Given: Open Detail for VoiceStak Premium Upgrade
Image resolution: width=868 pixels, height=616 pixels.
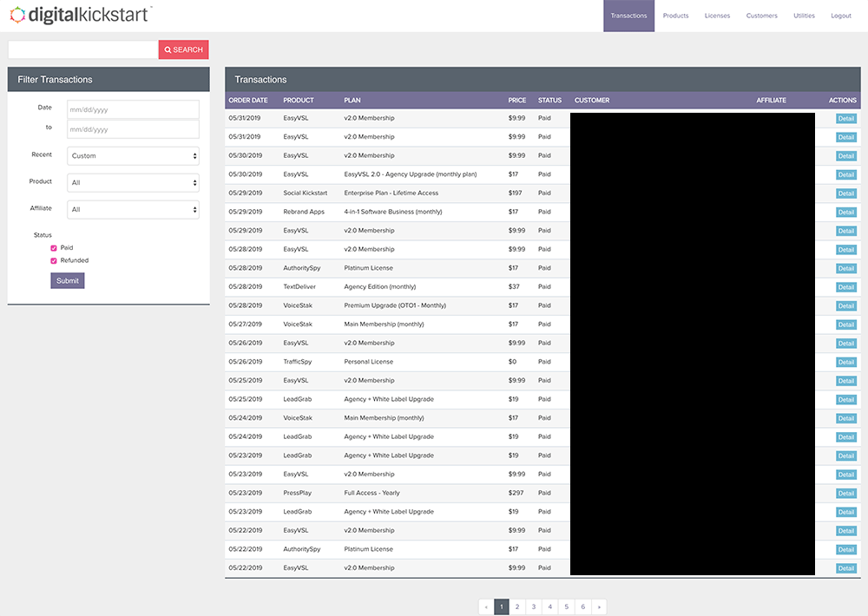Looking at the screenshot, I should 845,306.
